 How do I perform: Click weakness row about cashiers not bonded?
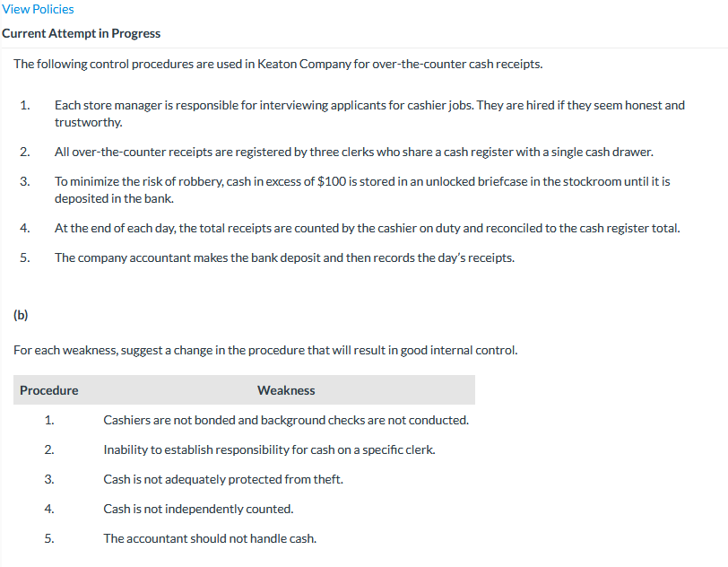click(x=286, y=420)
